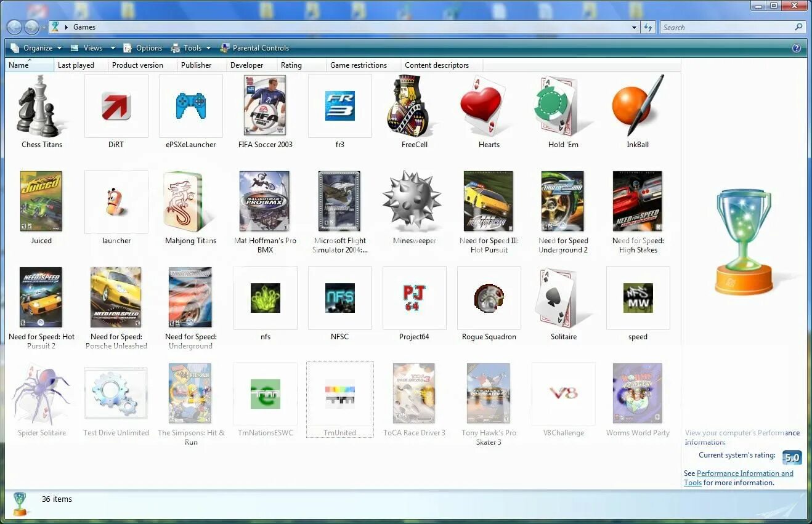This screenshot has width=812, height=524.
Task: Click the Games address bar field
Action: [x=344, y=28]
